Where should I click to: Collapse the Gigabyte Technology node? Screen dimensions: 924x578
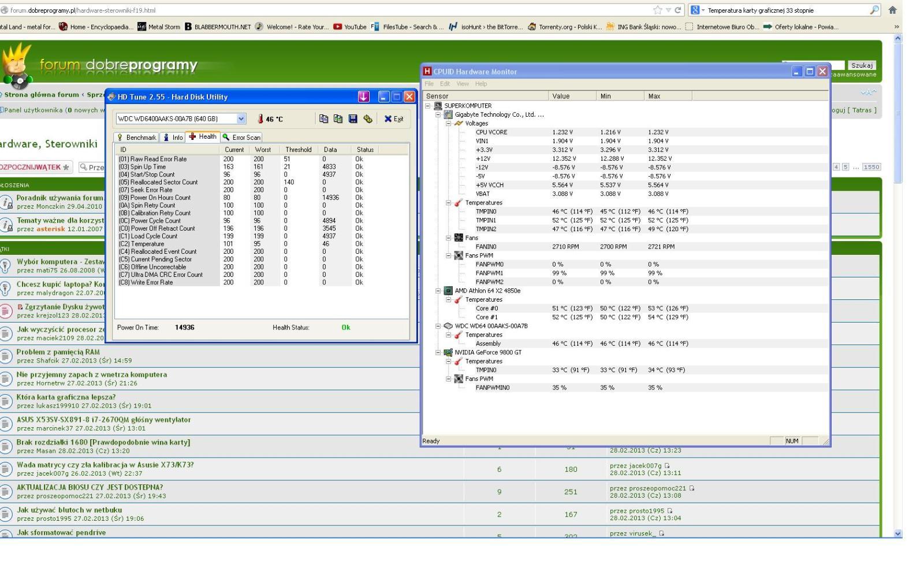coord(438,114)
